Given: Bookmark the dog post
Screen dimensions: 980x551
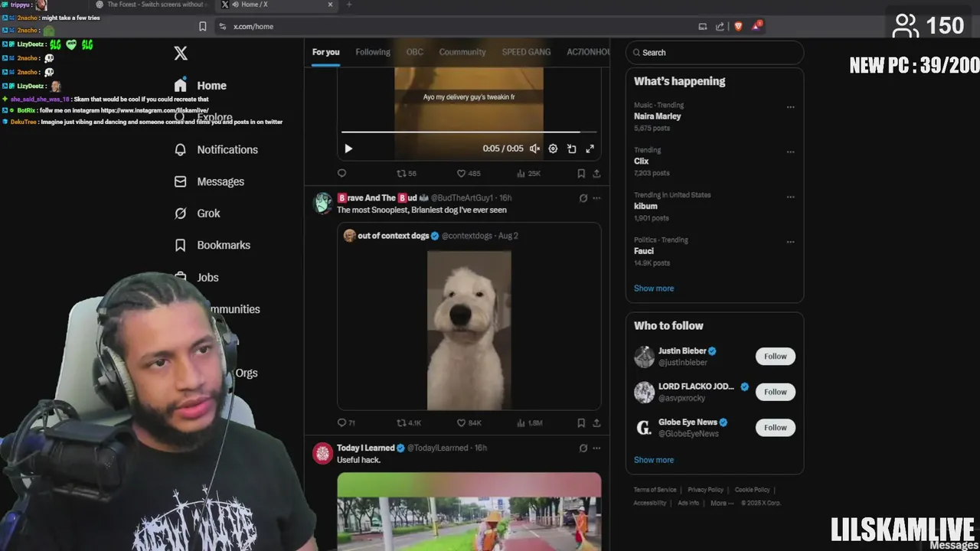Looking at the screenshot, I should tap(581, 422).
